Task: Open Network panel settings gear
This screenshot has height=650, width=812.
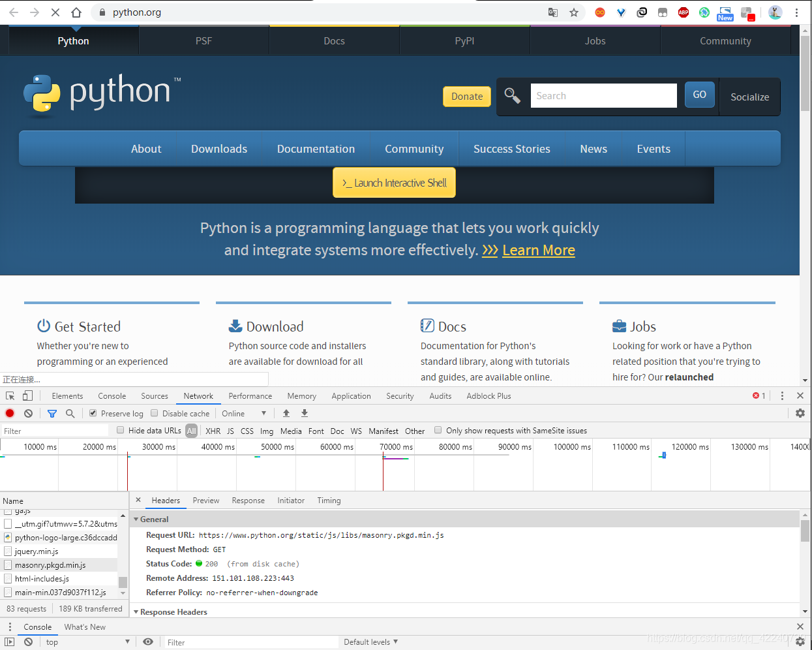Action: [800, 413]
